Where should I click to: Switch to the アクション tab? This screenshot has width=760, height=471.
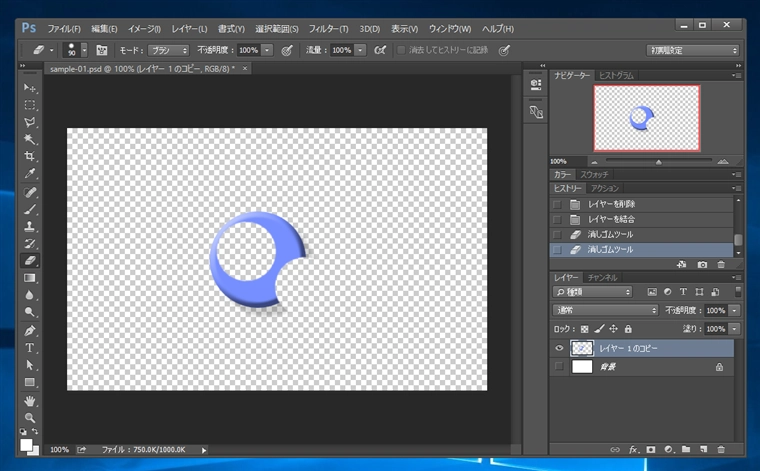tap(604, 188)
